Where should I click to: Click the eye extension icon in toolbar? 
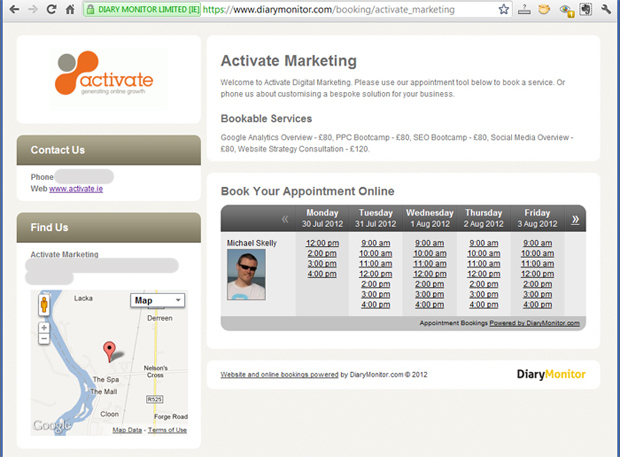click(x=566, y=10)
